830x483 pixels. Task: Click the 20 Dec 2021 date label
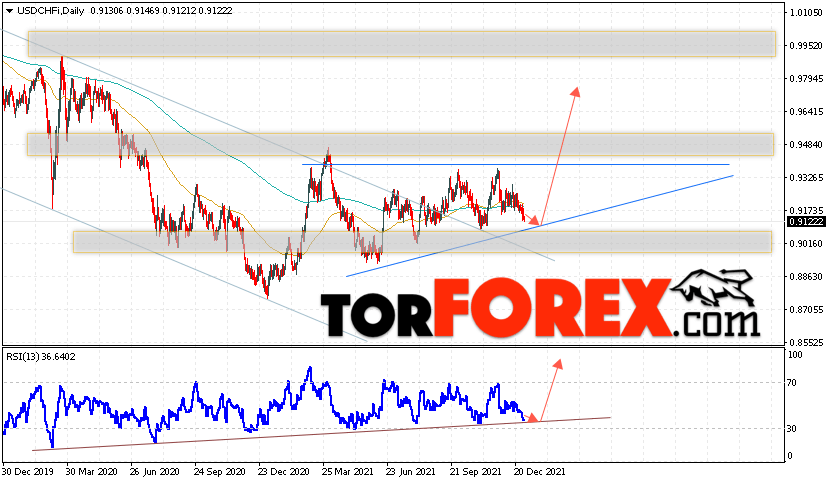tap(540, 471)
